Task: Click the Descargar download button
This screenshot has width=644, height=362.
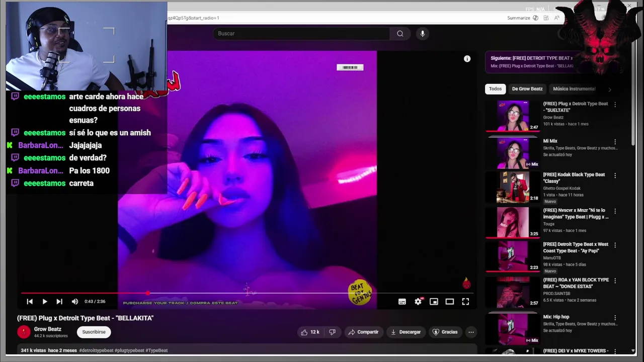Action: [406, 332]
